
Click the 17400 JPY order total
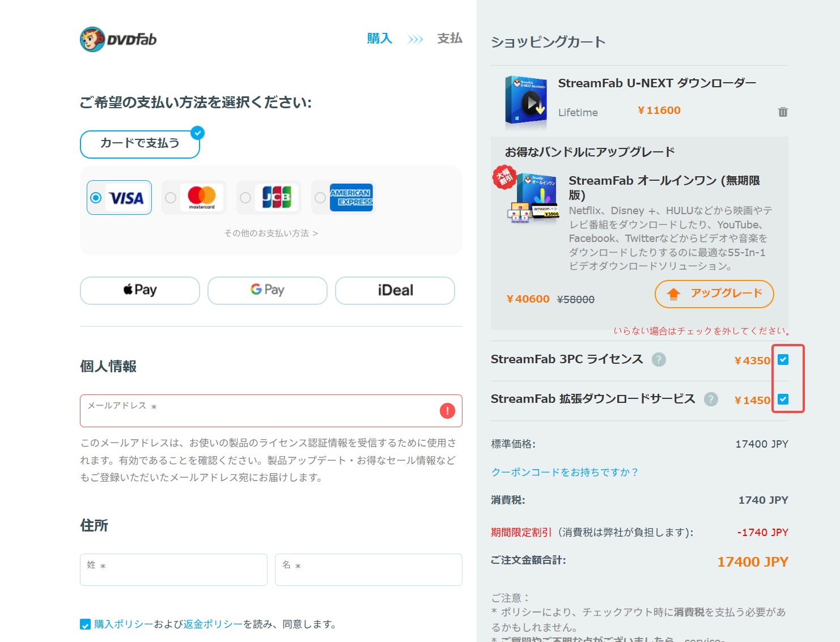[753, 562]
